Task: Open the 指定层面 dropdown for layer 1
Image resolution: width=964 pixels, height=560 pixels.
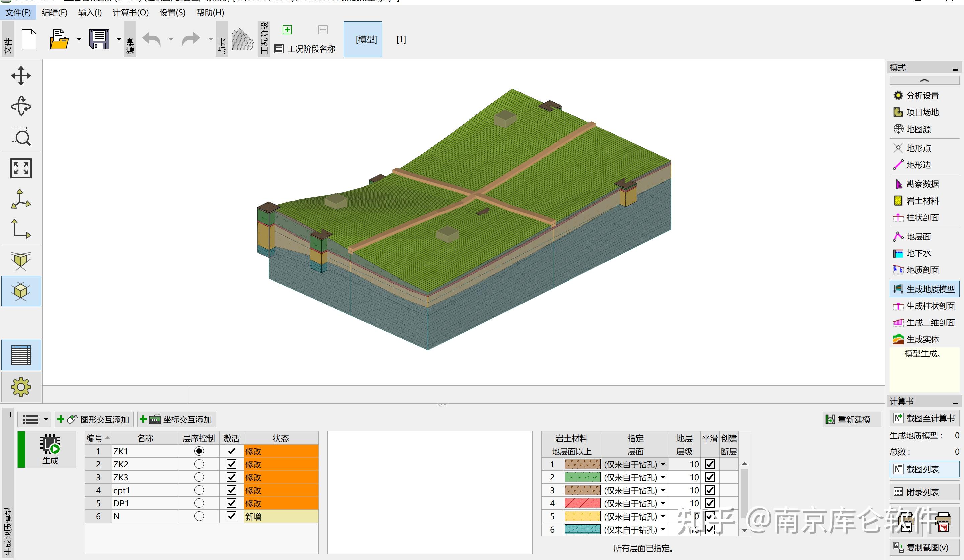Action: [x=663, y=464]
